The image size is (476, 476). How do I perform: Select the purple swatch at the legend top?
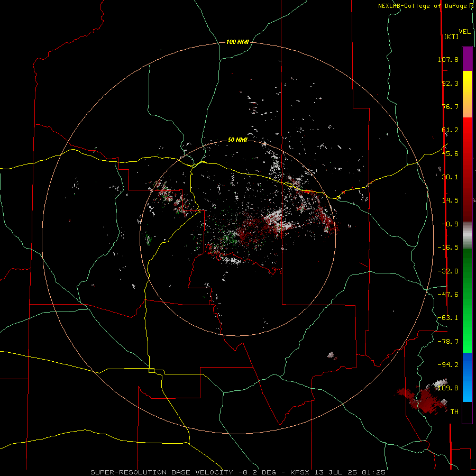[x=467, y=59]
